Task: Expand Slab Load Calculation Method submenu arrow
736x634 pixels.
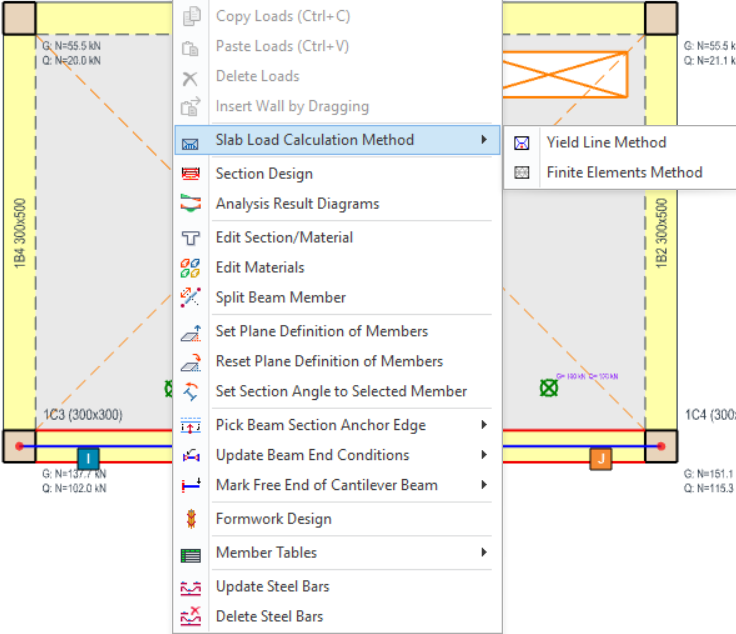Action: (484, 140)
